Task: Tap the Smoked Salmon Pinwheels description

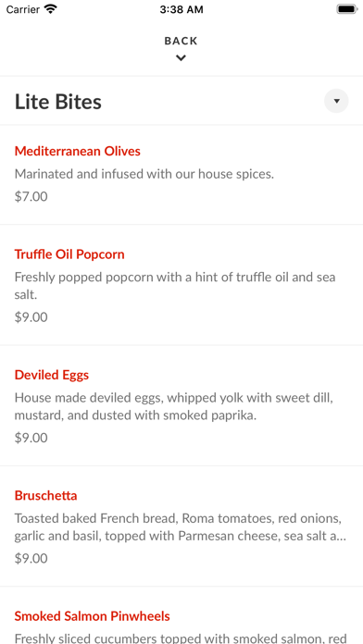Action: (x=181, y=638)
